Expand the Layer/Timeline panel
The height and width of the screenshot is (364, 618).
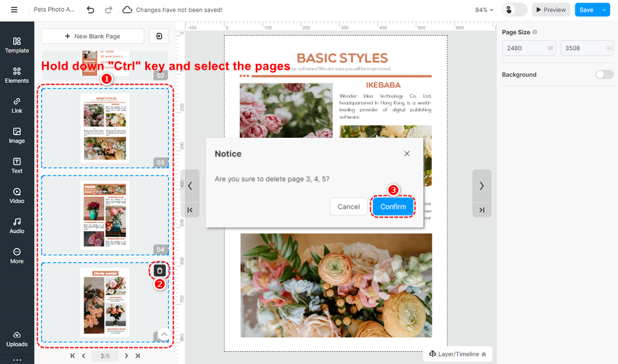click(x=457, y=354)
